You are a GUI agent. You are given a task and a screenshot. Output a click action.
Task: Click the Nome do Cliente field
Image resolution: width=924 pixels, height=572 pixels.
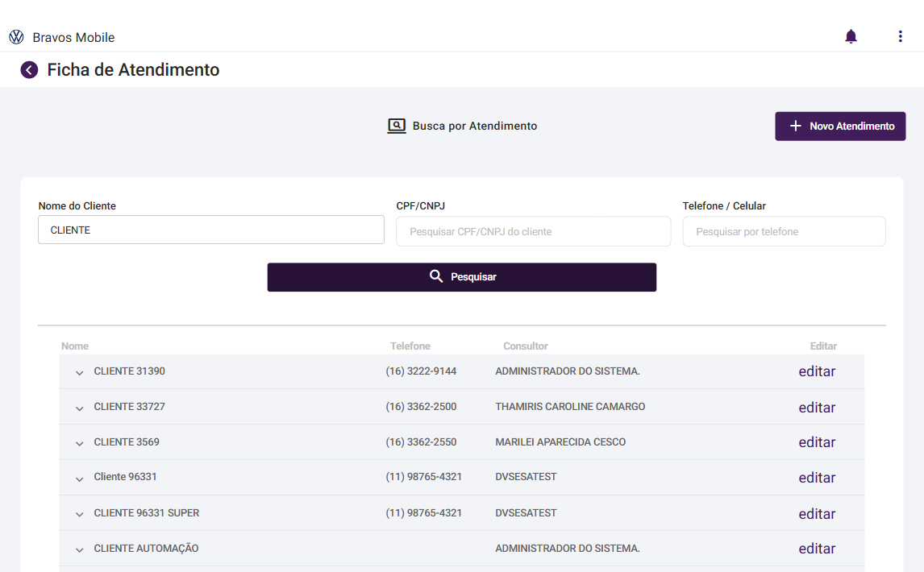coord(211,230)
